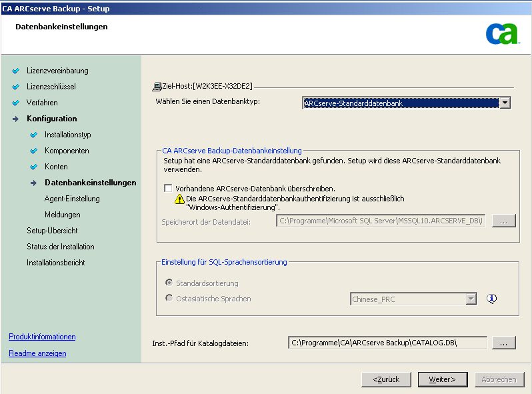Select the Ostasiatische Sprachen radio button

(169, 298)
